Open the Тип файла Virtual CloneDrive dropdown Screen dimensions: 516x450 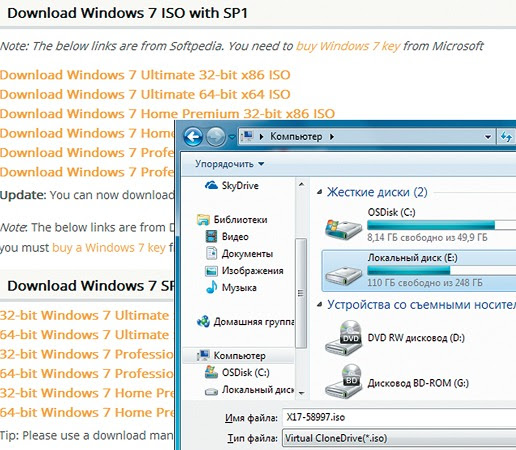(x=399, y=438)
